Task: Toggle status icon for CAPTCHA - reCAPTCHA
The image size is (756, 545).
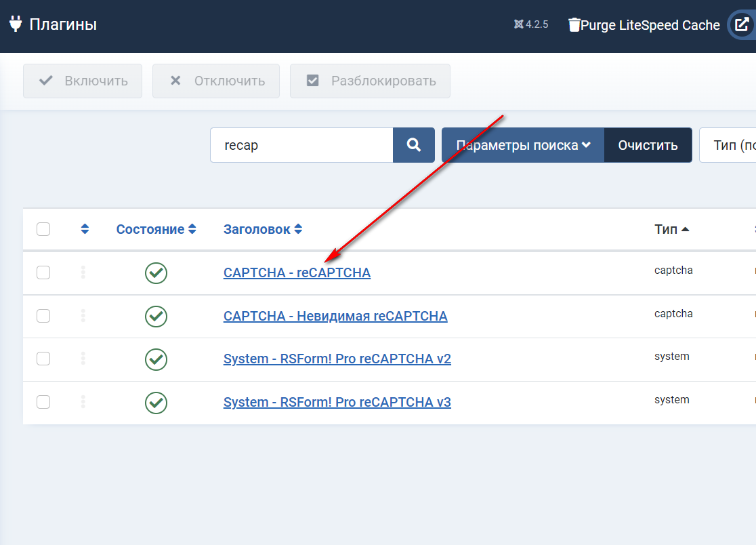Action: click(x=156, y=272)
